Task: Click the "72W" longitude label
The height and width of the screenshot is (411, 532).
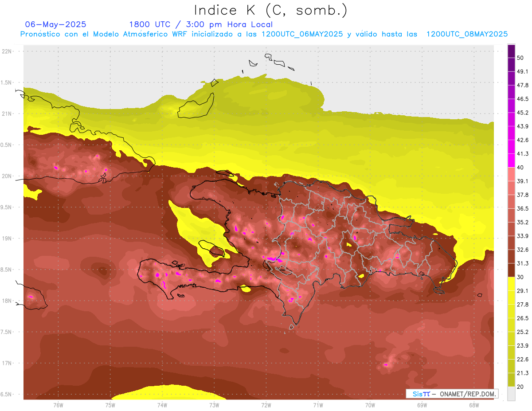Action: coord(266,405)
